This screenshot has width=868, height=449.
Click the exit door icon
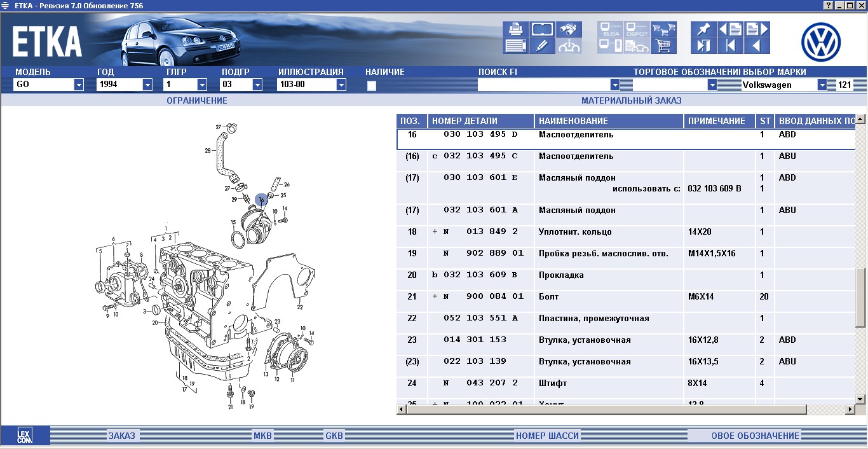pyautogui.click(x=703, y=46)
